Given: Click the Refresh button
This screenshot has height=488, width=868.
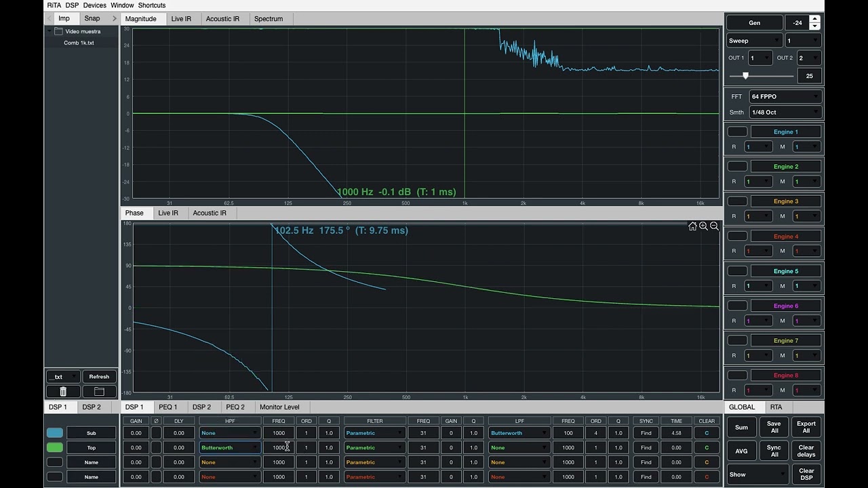Looking at the screenshot, I should pos(99,377).
